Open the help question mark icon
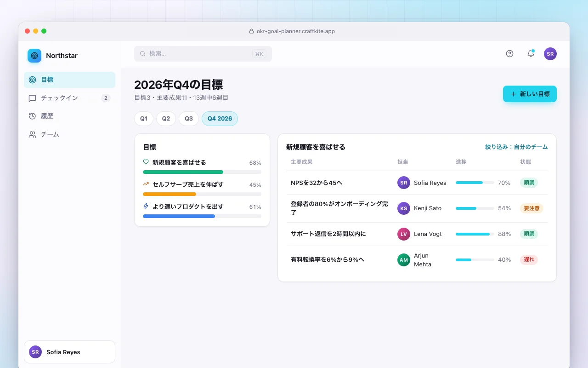 click(509, 53)
